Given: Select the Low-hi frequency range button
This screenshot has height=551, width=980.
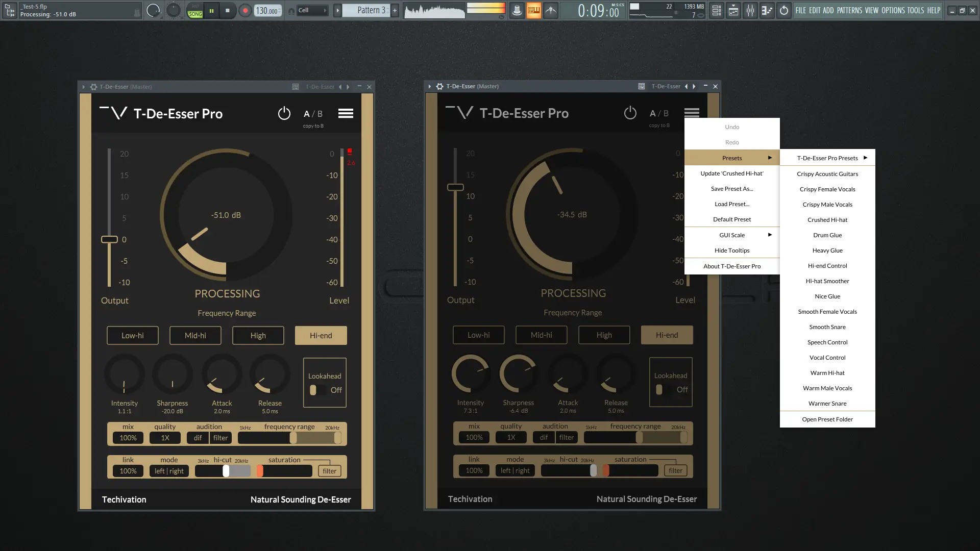Looking at the screenshot, I should tap(133, 336).
